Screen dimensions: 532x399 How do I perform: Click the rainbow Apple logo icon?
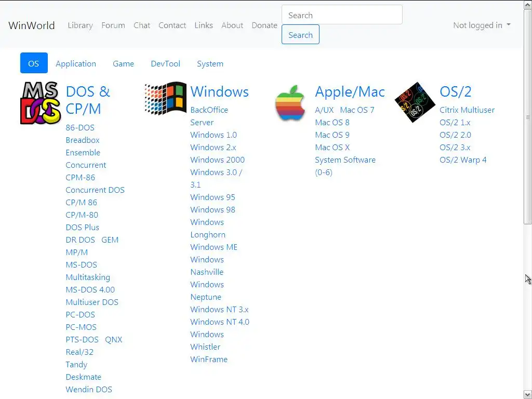pyautogui.click(x=290, y=102)
